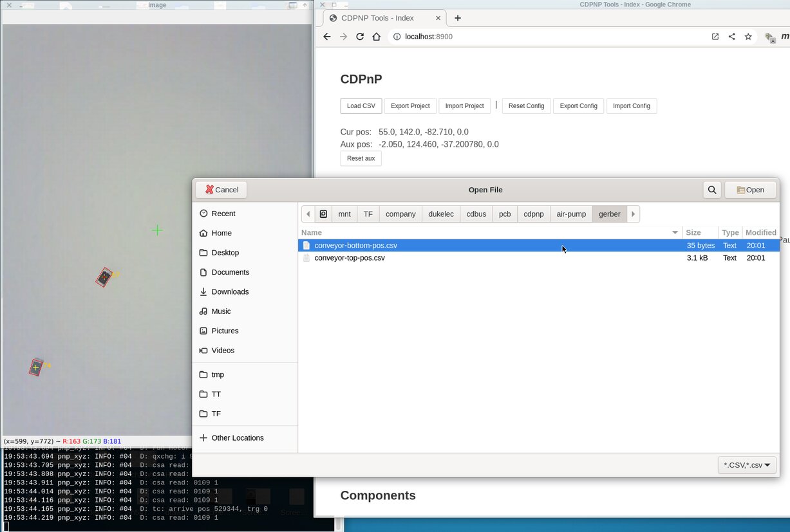Select Downloads in the file dialog sidebar
The width and height of the screenshot is (790, 532).
(x=229, y=291)
